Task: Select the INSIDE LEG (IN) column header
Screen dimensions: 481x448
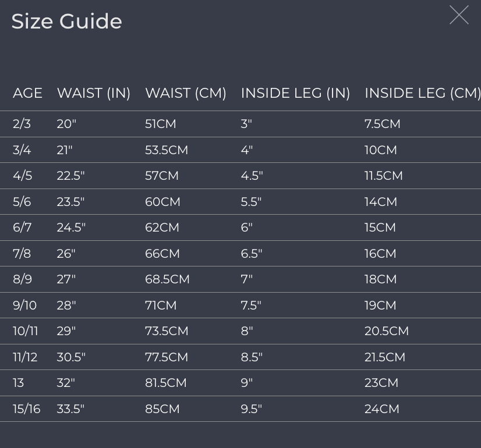Action: [295, 93]
